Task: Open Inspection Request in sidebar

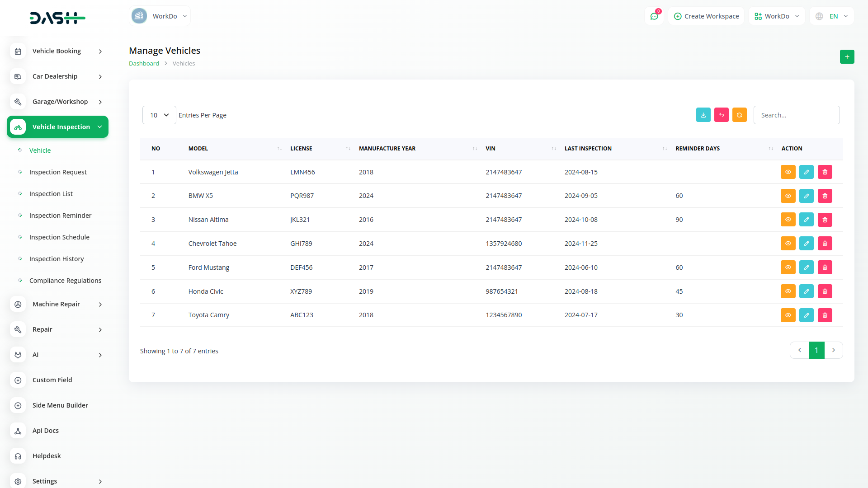Action: pos(58,172)
